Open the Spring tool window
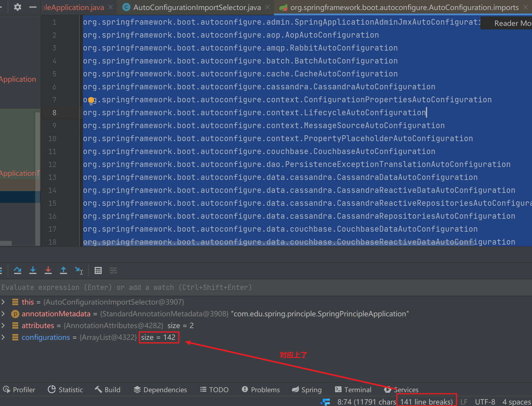 (x=307, y=390)
